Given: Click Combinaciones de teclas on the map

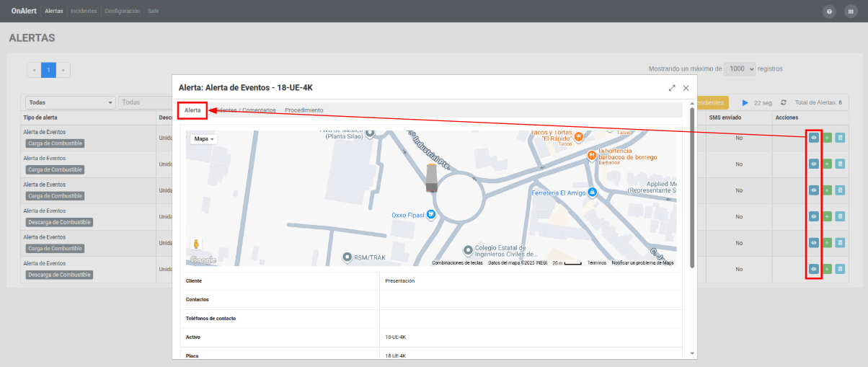Looking at the screenshot, I should [457, 263].
